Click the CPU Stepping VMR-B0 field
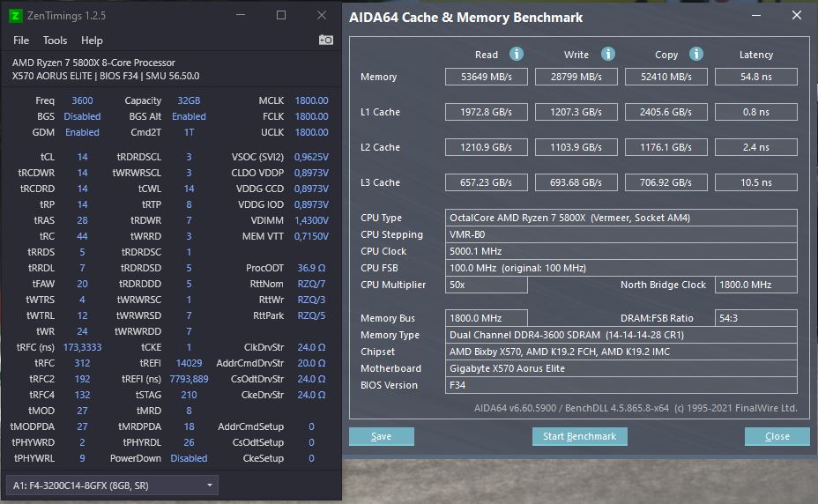 (x=621, y=234)
